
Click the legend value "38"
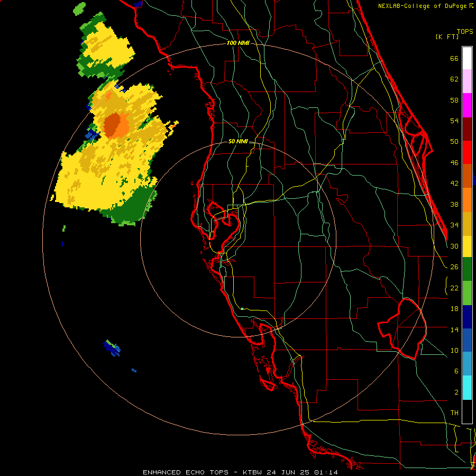[454, 204]
